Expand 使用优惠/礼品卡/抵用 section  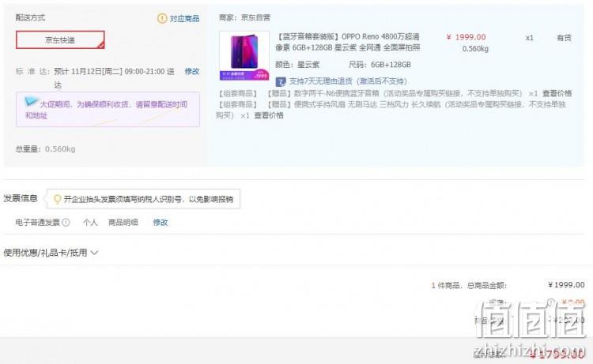point(51,253)
